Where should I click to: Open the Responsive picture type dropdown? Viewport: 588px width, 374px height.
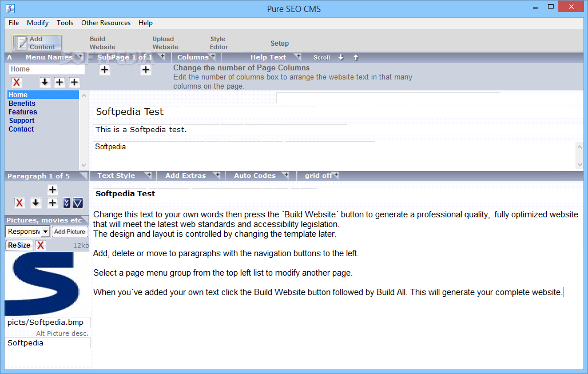pos(45,232)
